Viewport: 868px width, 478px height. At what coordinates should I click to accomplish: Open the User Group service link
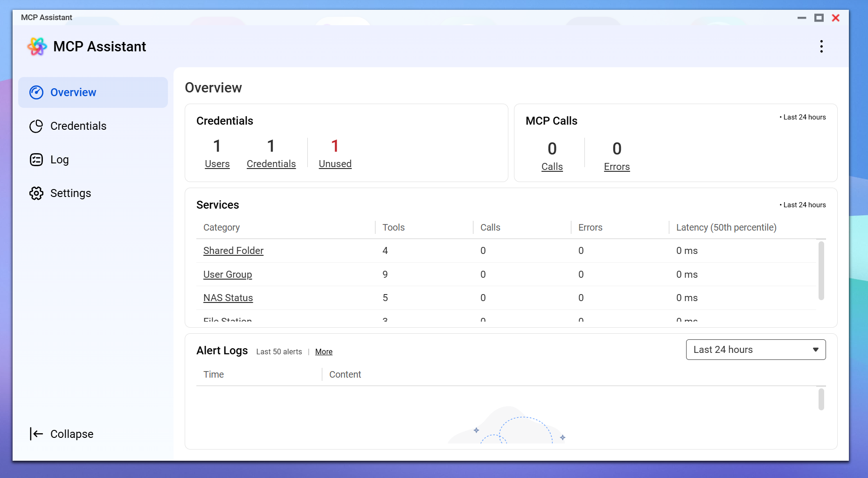click(228, 274)
